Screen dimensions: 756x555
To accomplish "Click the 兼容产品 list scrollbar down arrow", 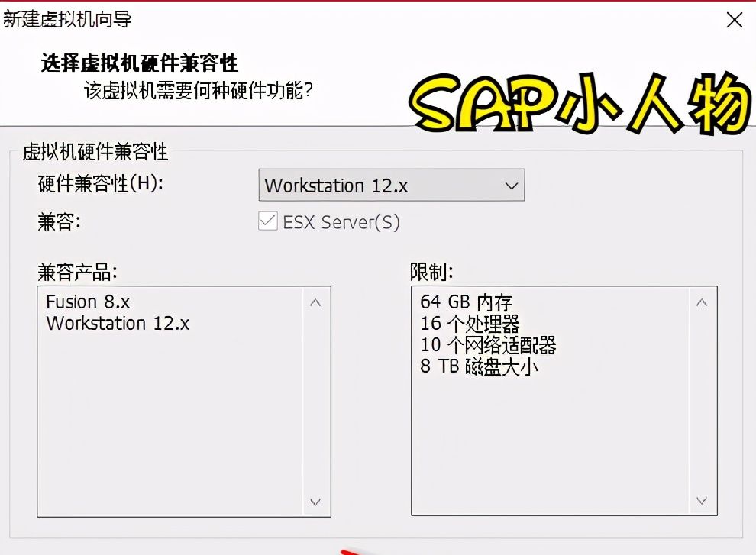I will (x=315, y=502).
